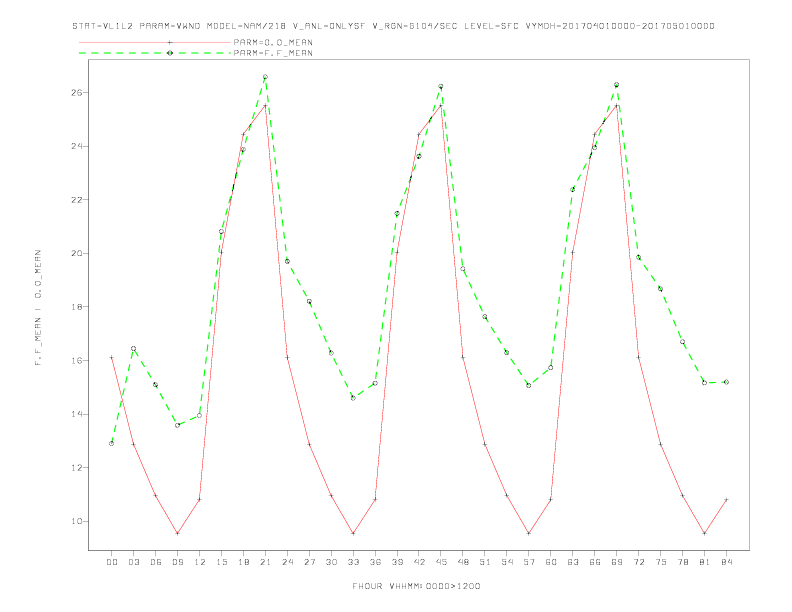
Task: Click the red O_MEAN minimum marker at hour 57
Action: (x=529, y=533)
